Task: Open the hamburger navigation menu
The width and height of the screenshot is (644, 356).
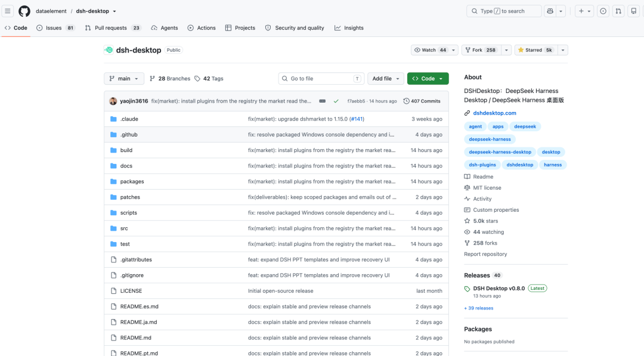Action: click(x=7, y=11)
